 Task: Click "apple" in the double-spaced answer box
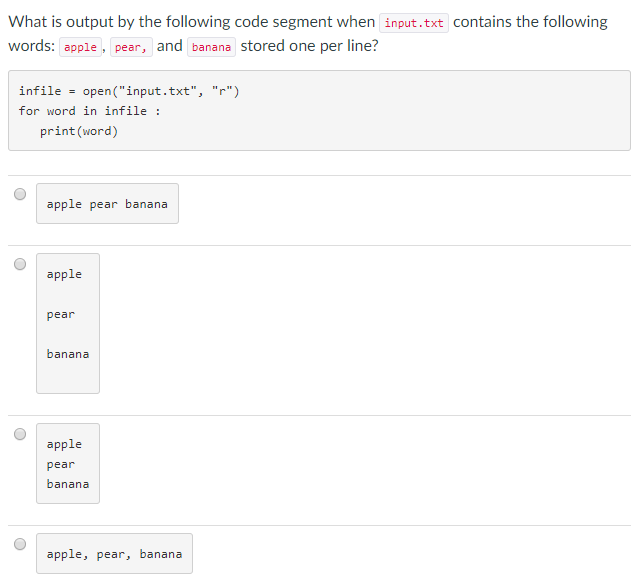(x=64, y=274)
